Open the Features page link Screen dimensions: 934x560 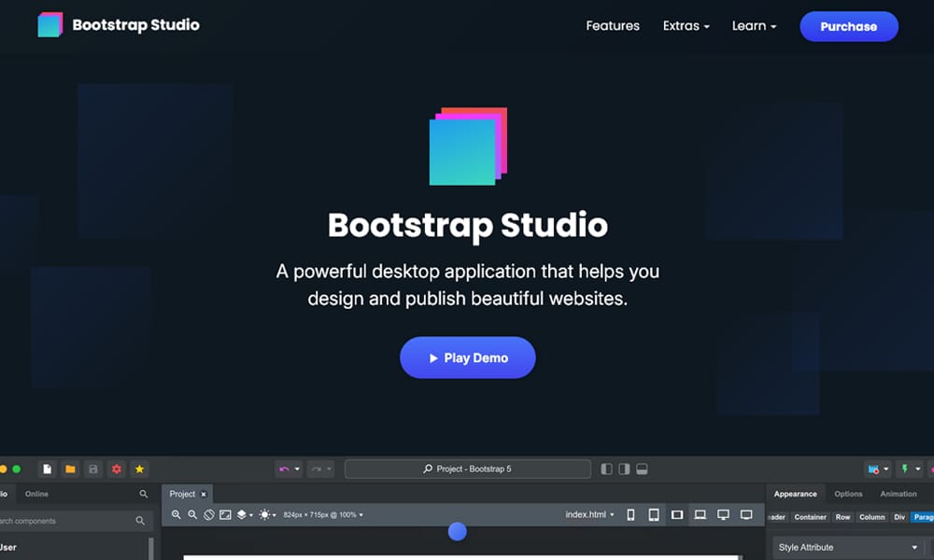pyautogui.click(x=613, y=25)
